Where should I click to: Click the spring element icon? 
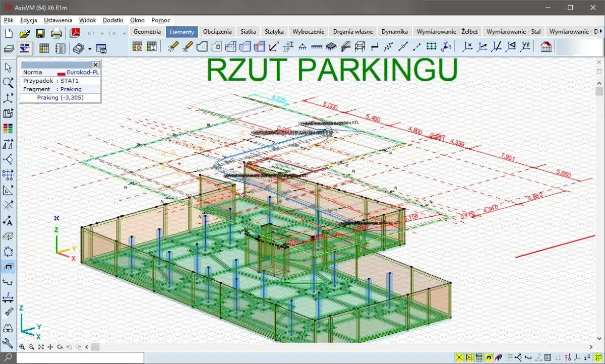point(388,47)
